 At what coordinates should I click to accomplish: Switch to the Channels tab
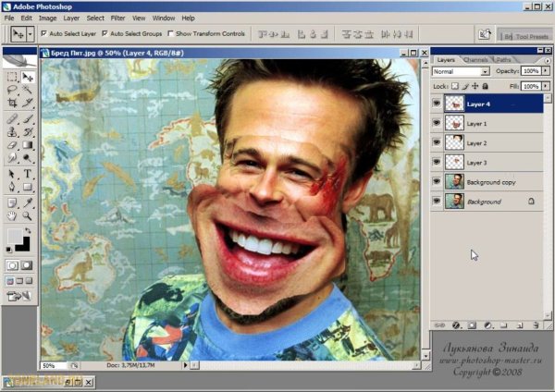coord(475,59)
